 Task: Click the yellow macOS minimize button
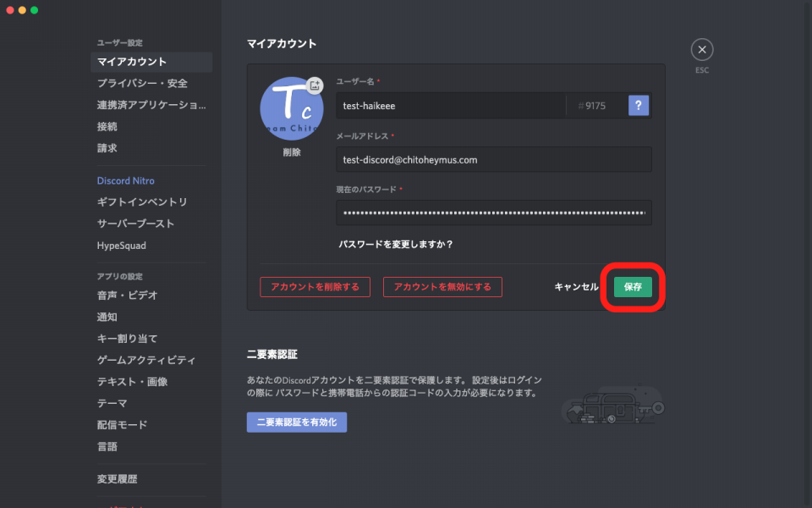(22, 10)
